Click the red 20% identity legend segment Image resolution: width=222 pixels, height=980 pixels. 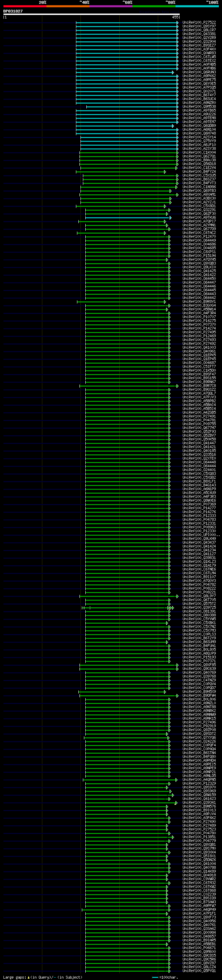point(25,6)
